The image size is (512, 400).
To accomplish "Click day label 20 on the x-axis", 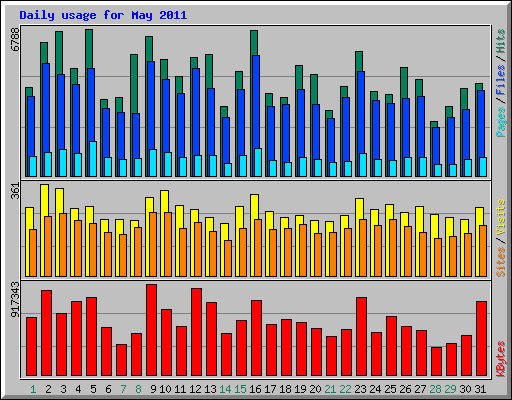I will [x=315, y=389].
